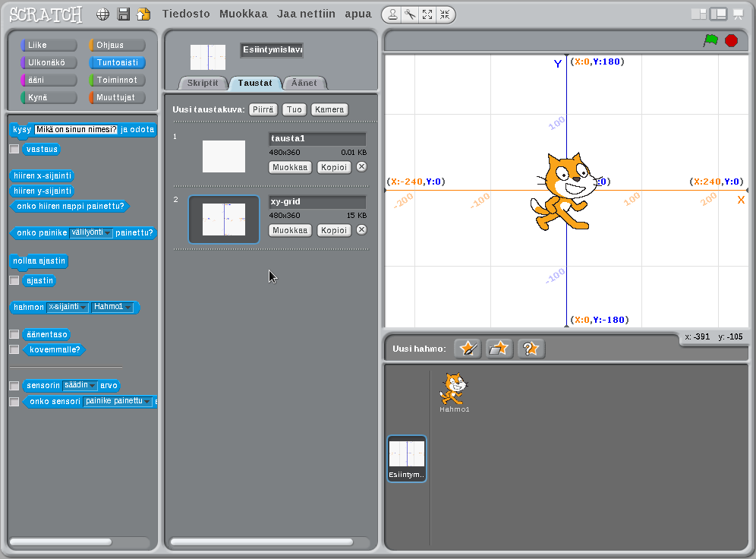Open the Jaa nettiin menu
This screenshot has width=756, height=559.
tap(306, 14)
